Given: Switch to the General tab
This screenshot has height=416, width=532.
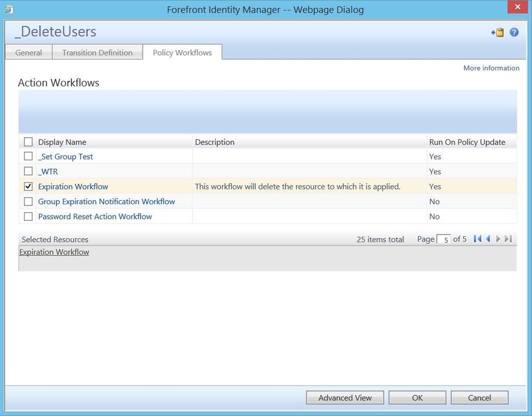Looking at the screenshot, I should coord(29,53).
